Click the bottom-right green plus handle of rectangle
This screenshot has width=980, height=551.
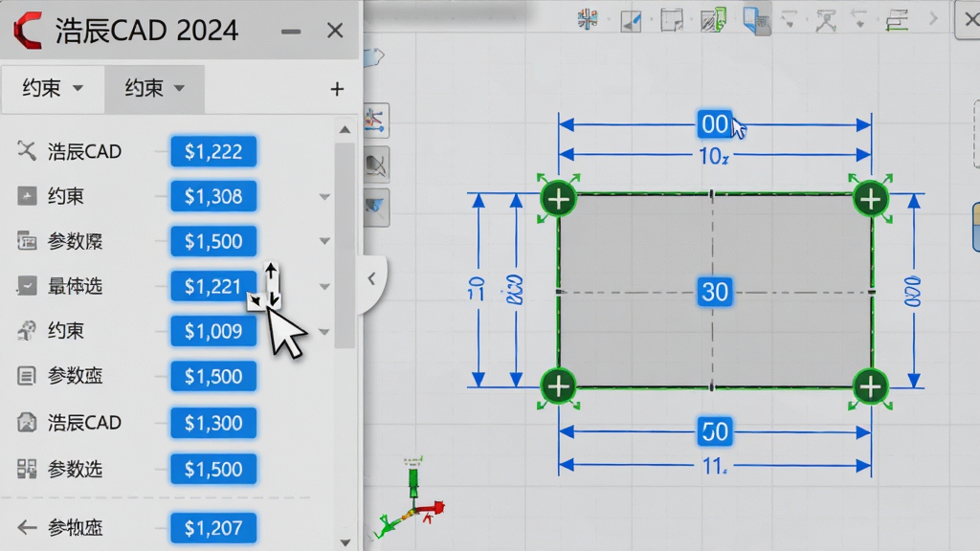click(871, 386)
